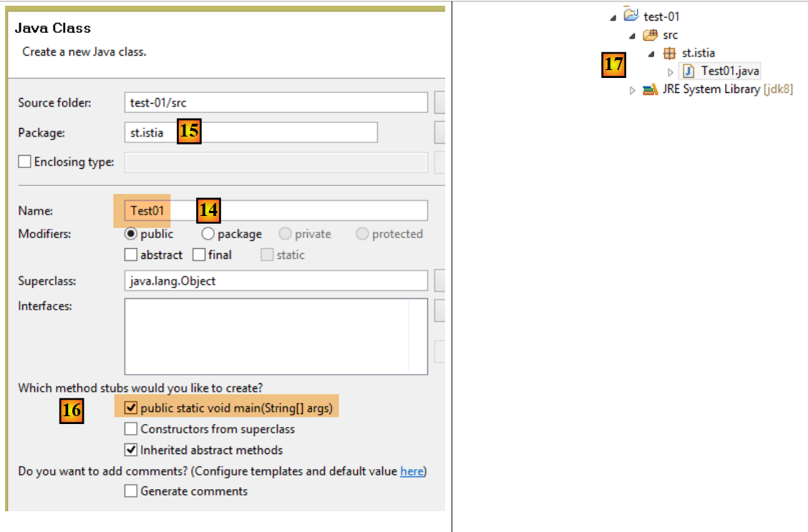Click the test-01 project folder icon

(x=631, y=16)
